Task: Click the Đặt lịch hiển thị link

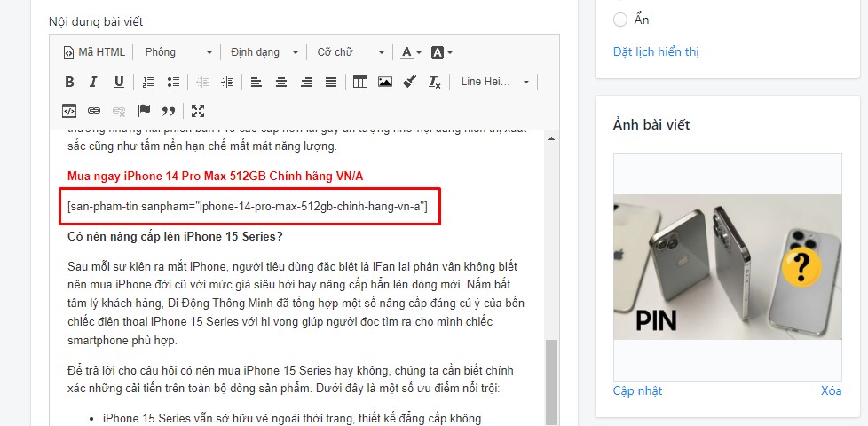Action: click(656, 52)
